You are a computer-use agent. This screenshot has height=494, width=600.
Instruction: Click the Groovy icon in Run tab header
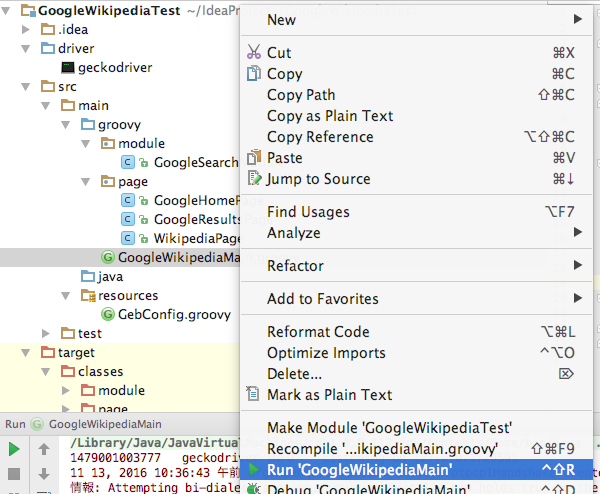(37, 424)
